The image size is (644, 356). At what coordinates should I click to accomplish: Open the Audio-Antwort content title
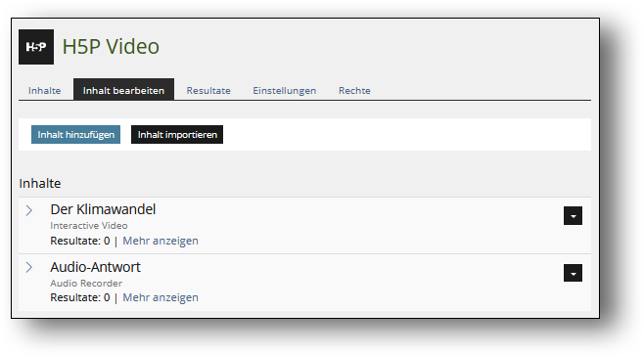(x=95, y=267)
